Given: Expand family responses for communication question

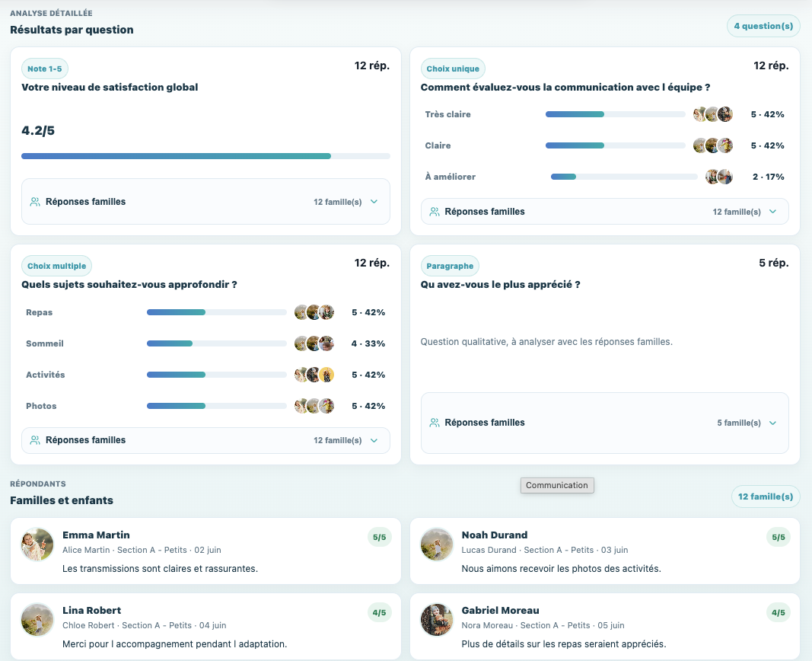Looking at the screenshot, I should tap(604, 212).
